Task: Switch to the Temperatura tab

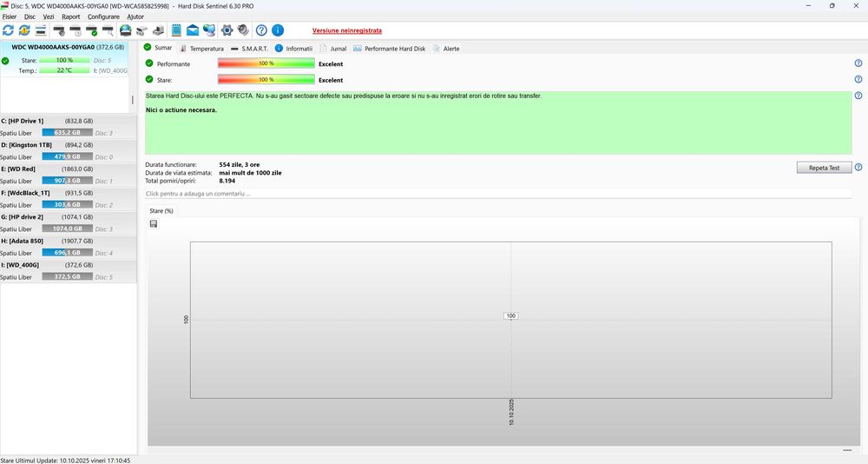Action: pos(202,49)
